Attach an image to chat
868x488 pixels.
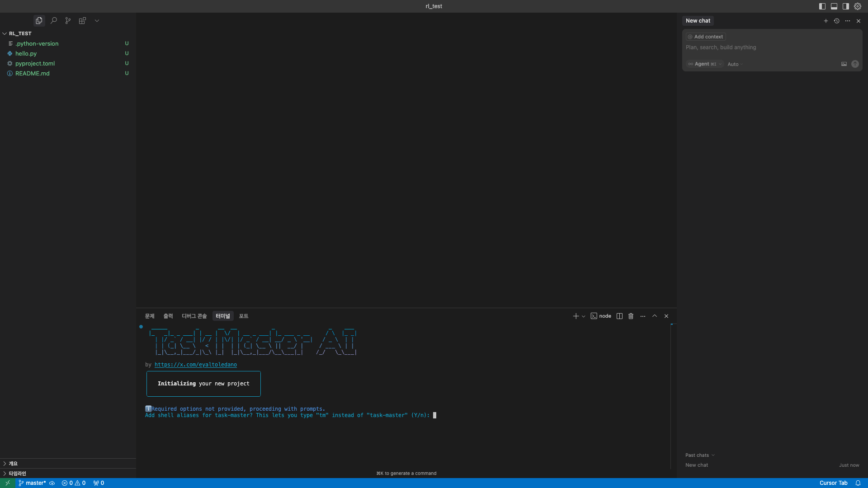tap(844, 64)
